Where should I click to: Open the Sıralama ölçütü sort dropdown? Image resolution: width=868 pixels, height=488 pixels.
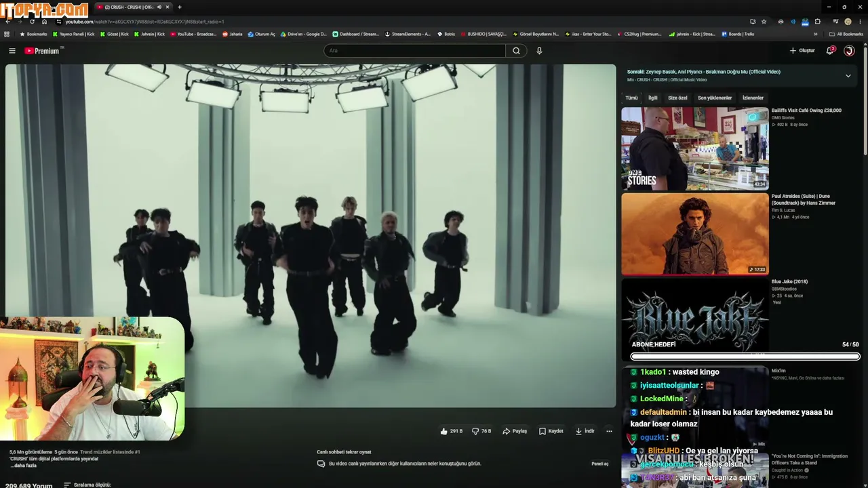(x=87, y=485)
